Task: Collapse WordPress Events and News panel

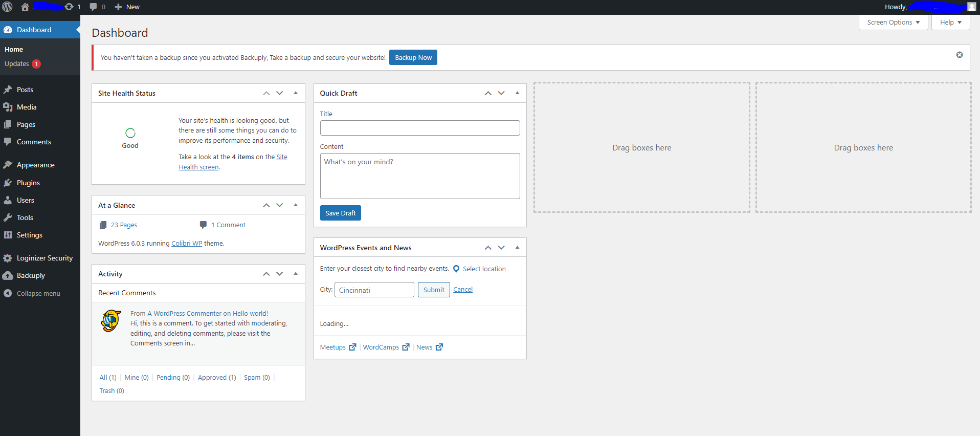Action: click(517, 248)
